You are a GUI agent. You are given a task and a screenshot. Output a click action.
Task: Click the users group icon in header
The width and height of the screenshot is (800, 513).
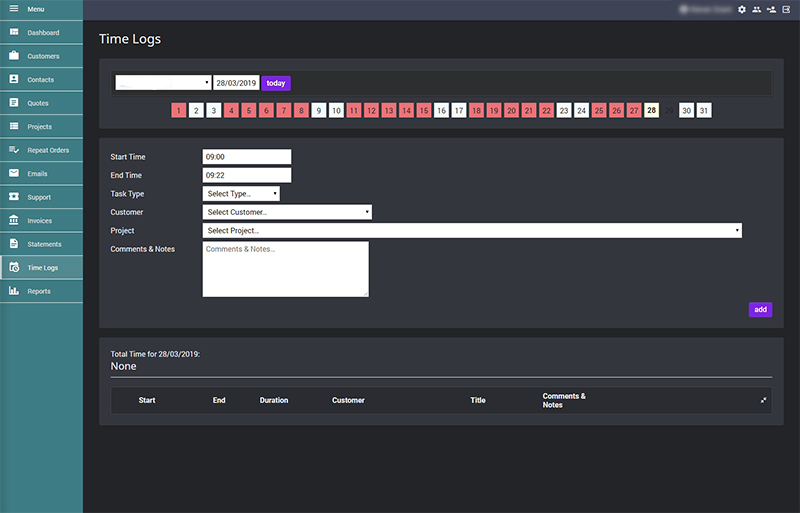pyautogui.click(x=757, y=10)
